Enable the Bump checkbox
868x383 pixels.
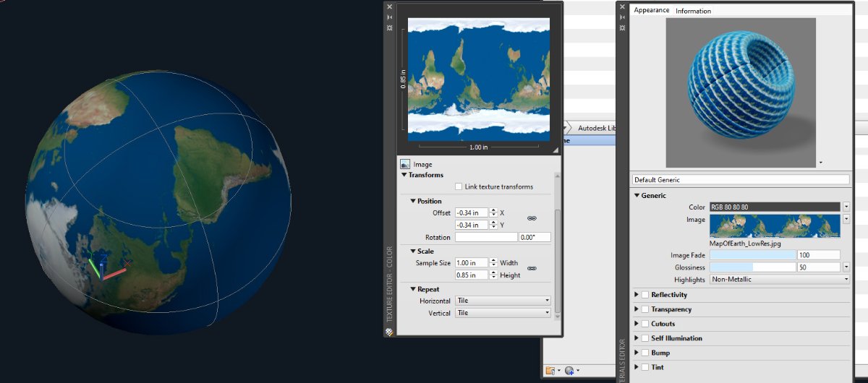tap(645, 353)
